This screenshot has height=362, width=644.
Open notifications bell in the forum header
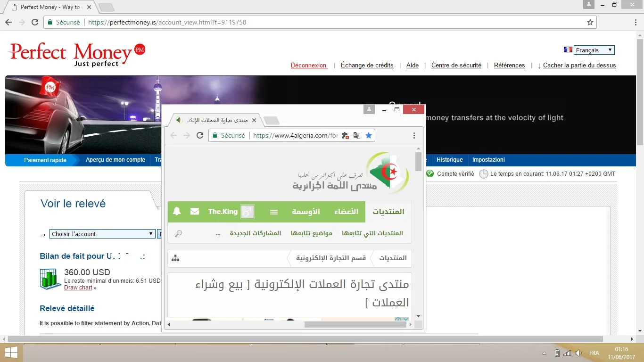[177, 212]
